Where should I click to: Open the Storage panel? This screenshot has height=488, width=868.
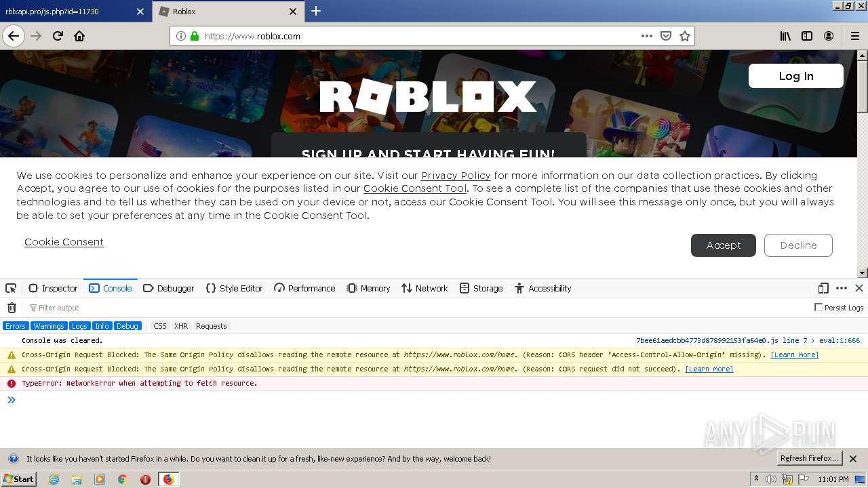click(481, 288)
